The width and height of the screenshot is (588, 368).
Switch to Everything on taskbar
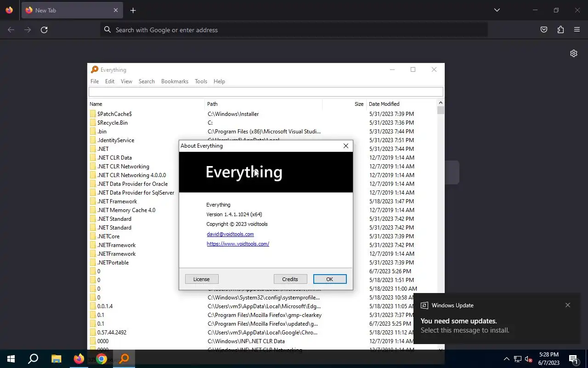click(x=124, y=359)
